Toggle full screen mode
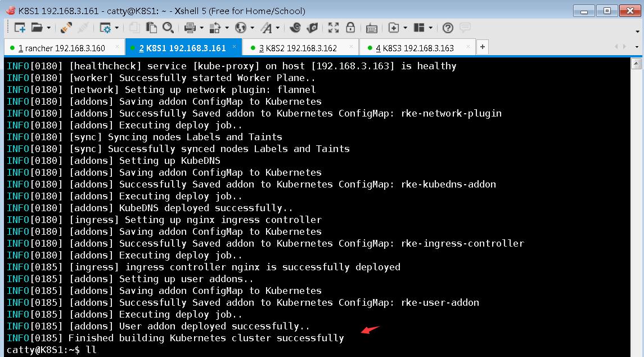This screenshot has width=644, height=357. (x=334, y=26)
